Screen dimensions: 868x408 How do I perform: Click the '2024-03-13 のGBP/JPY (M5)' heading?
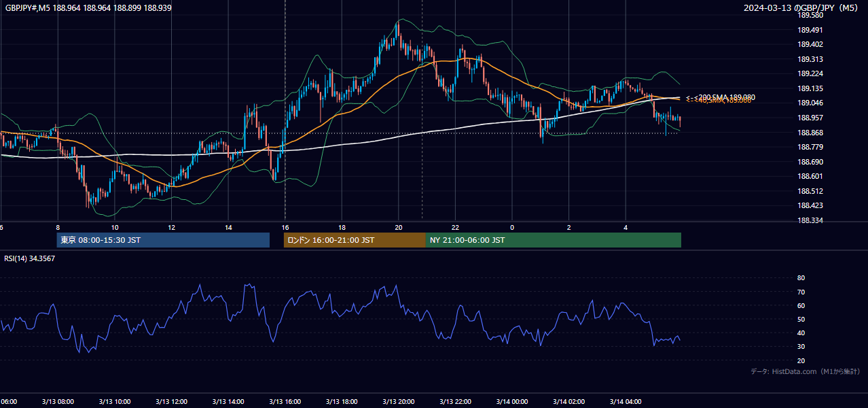801,7
